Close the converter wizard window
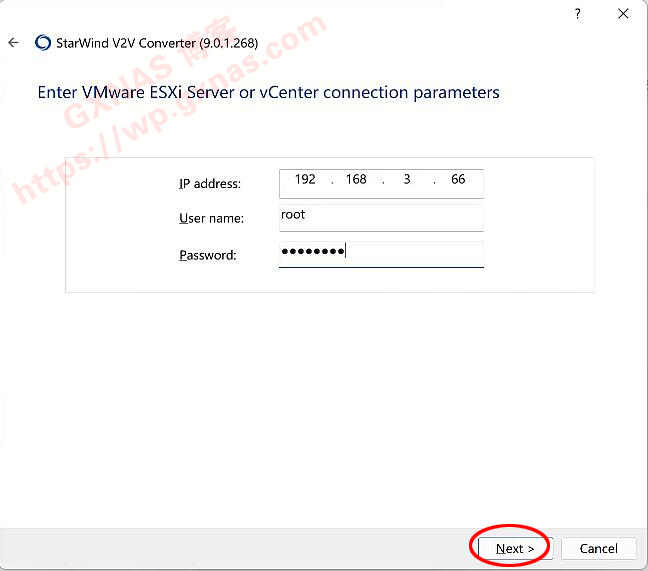This screenshot has width=648, height=571. click(x=623, y=13)
